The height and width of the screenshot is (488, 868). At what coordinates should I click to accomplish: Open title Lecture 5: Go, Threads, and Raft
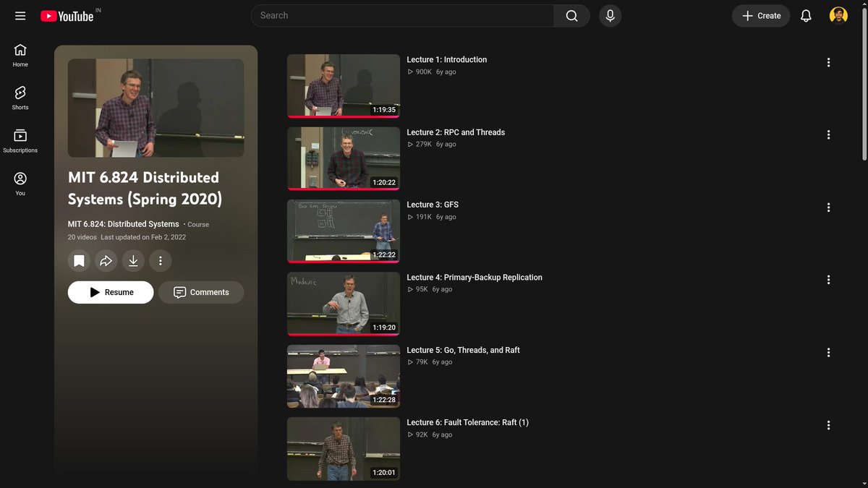click(463, 350)
